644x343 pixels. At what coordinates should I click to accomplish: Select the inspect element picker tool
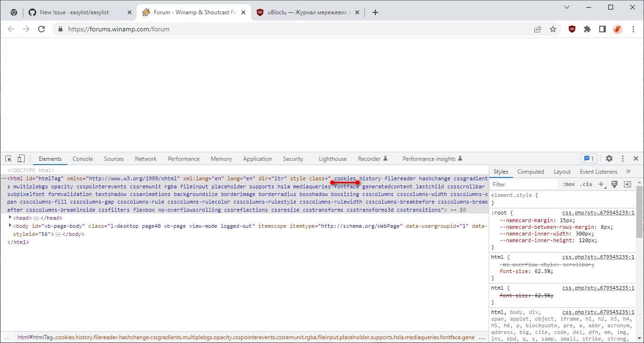click(8, 158)
